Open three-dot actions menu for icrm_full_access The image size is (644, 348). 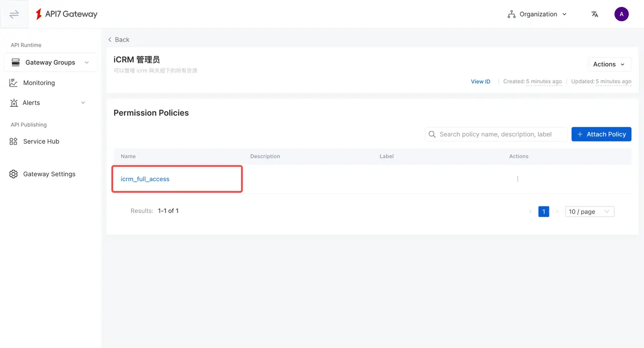(518, 179)
